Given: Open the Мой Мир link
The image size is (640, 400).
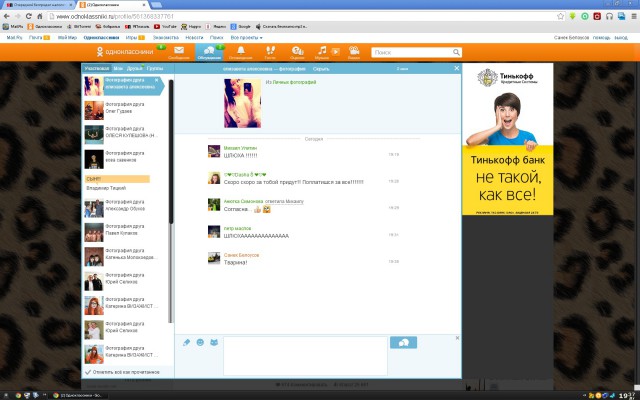Looking at the screenshot, I should (67, 38).
